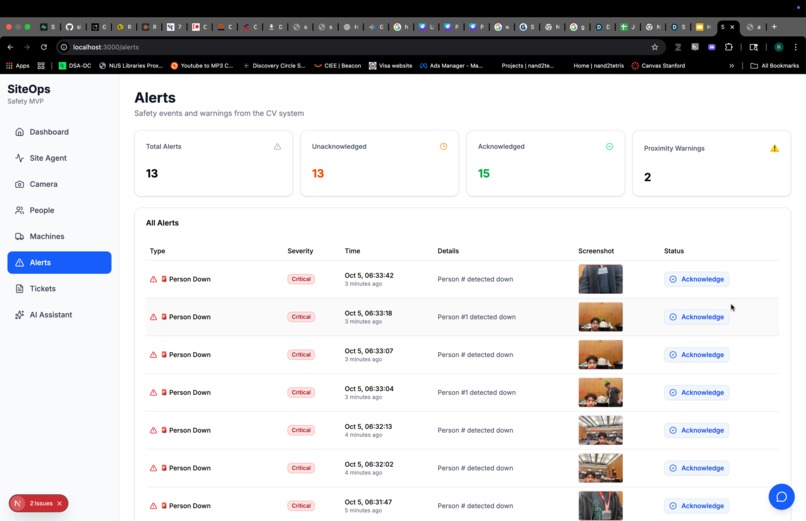806x521 pixels.
Task: Launch the AI Assistant page
Action: click(59, 315)
